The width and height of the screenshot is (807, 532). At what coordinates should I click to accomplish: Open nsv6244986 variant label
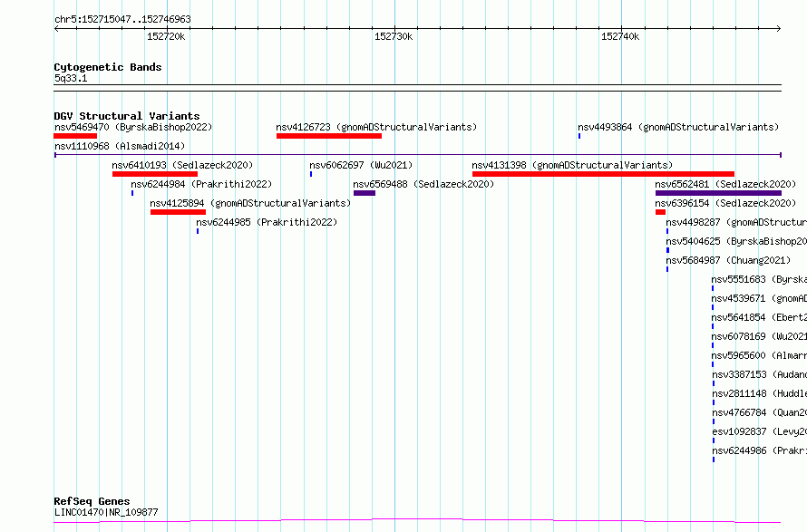(x=759, y=450)
